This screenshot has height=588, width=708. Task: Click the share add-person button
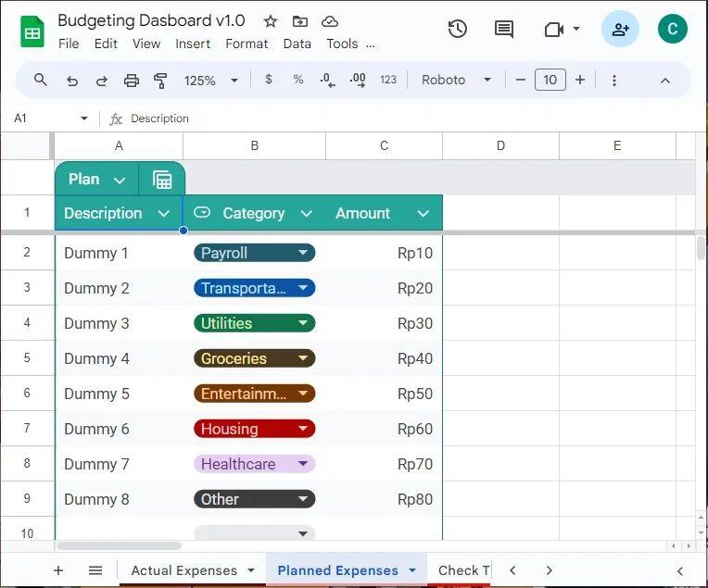click(x=620, y=30)
